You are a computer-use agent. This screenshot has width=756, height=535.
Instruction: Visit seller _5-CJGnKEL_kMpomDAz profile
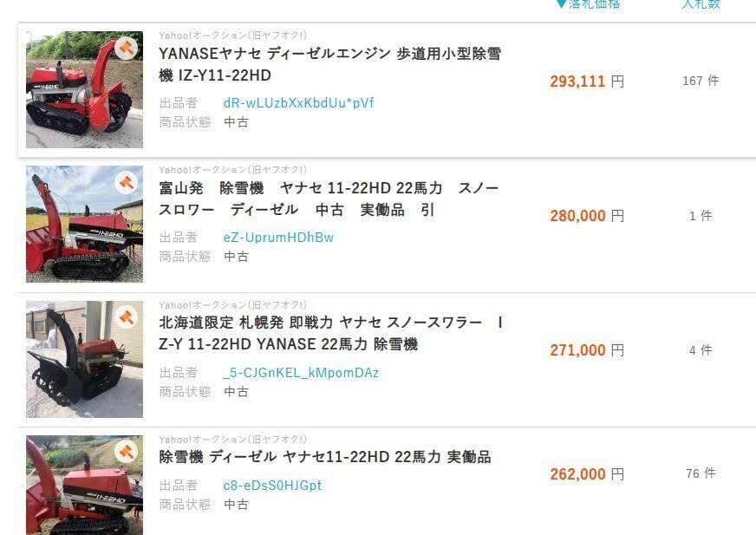[301, 373]
